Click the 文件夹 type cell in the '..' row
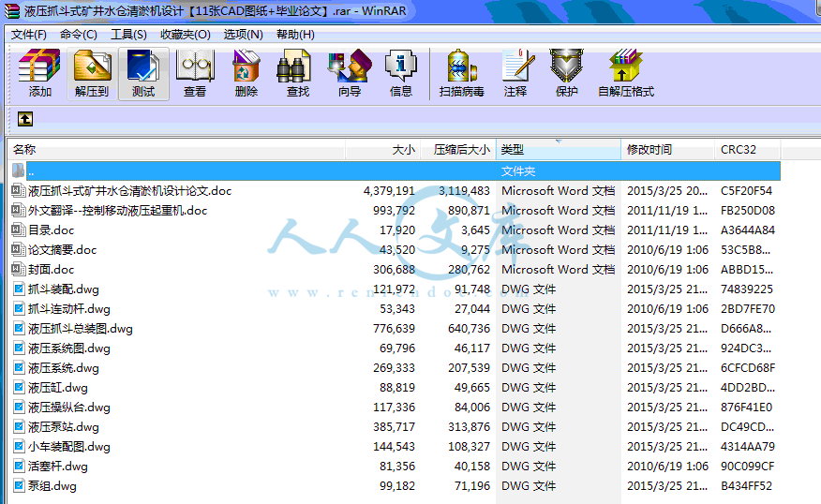Screen dimensions: 821x504 pyautogui.click(x=518, y=171)
